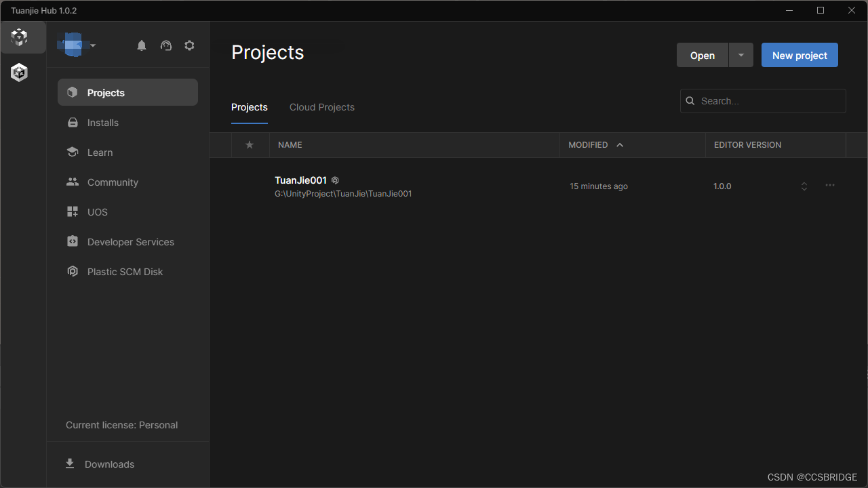Click the Installs drive icon
868x488 pixels.
[73, 123]
